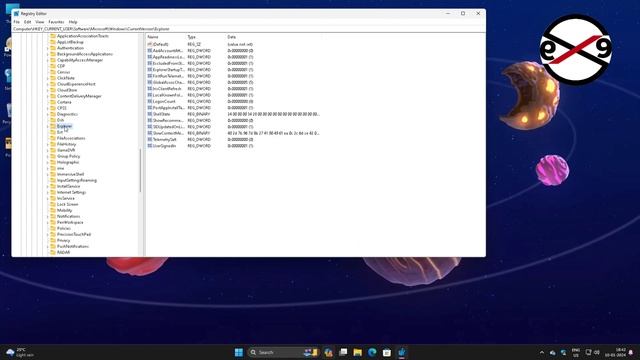Expand the CapabilityAccessManager key
Image resolution: width=640 pixels, height=360 pixels.
(47, 60)
